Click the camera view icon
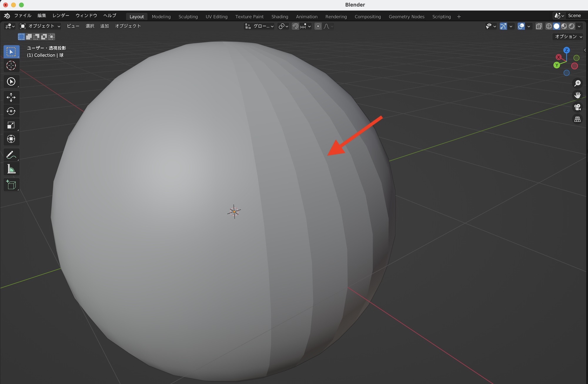This screenshot has width=588, height=384. pyautogui.click(x=577, y=107)
